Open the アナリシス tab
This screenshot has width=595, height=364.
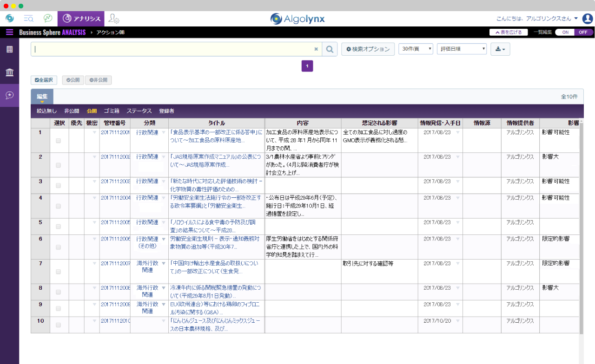pyautogui.click(x=81, y=19)
